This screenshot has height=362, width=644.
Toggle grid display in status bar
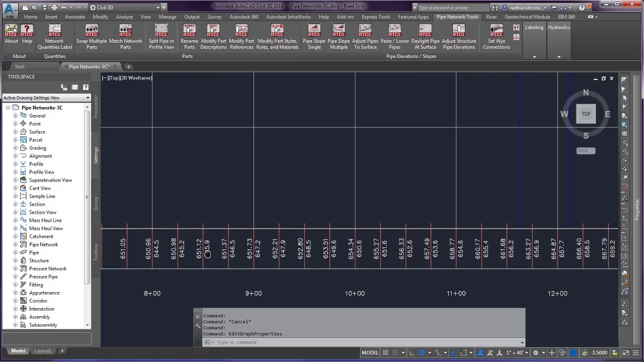(386, 352)
